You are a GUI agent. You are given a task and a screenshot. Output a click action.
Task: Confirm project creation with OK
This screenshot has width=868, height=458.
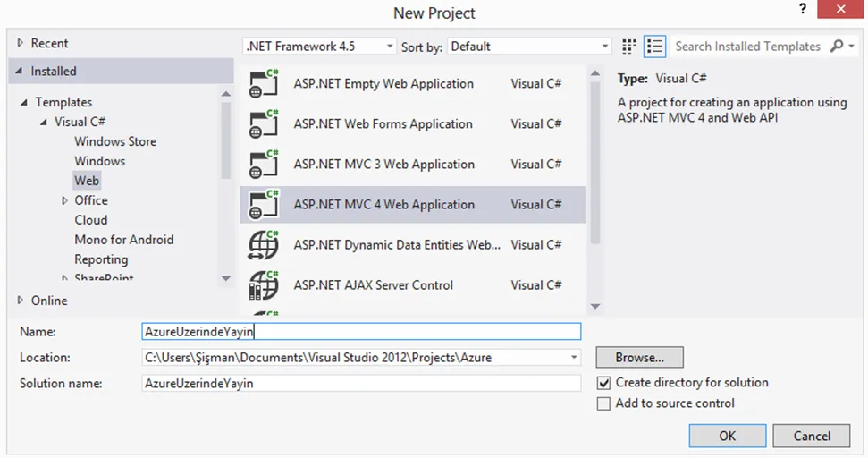point(728,436)
